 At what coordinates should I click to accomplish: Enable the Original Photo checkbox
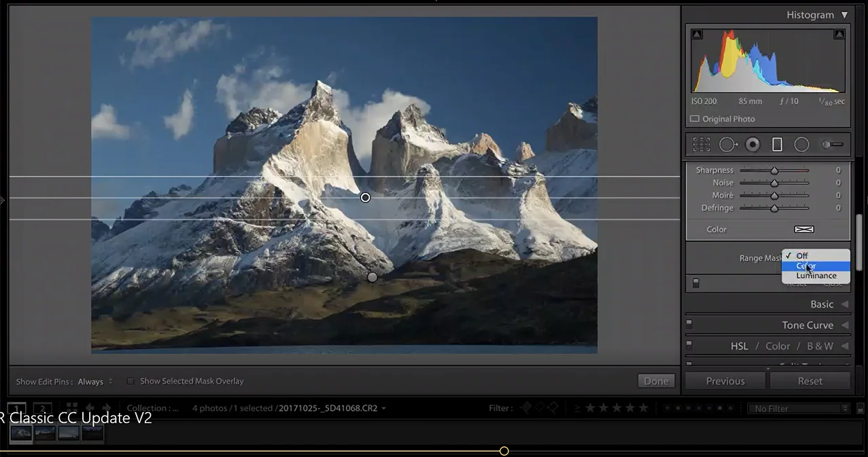[695, 119]
